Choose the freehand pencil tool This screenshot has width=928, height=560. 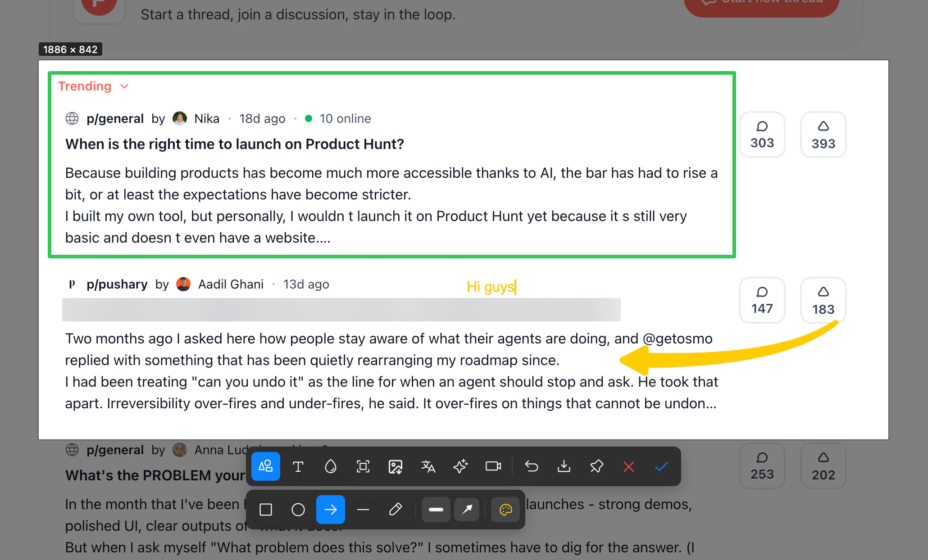[x=396, y=510]
